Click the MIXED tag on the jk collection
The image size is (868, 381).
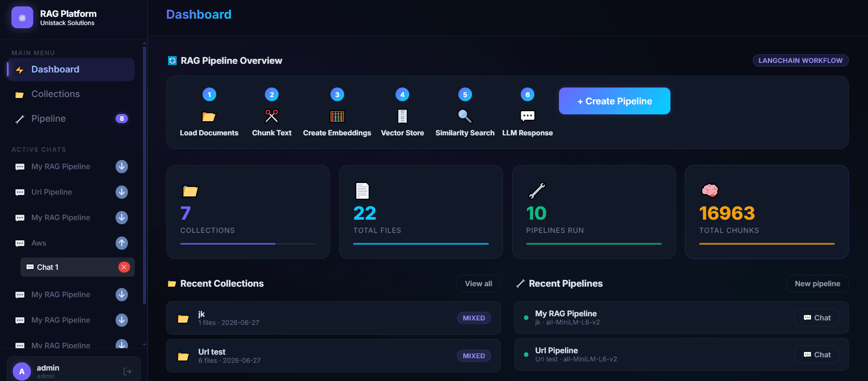(x=474, y=318)
